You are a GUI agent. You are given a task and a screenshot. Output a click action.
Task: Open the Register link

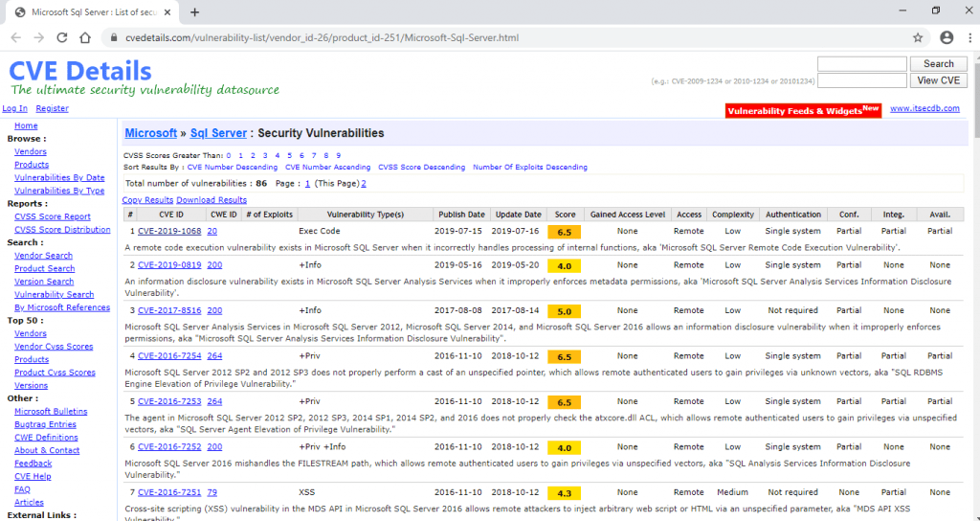52,108
